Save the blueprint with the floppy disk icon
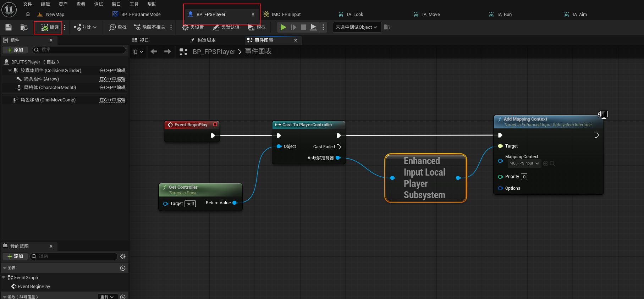This screenshot has width=644, height=299. tap(9, 27)
